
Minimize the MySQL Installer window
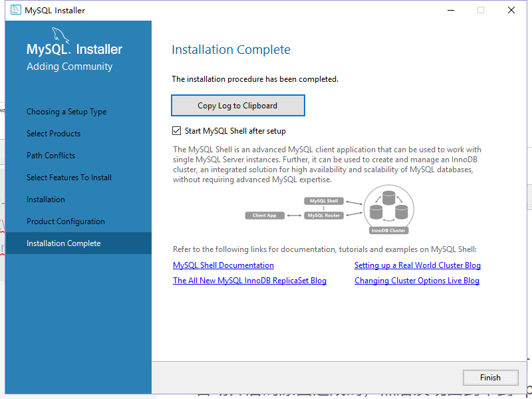coord(451,10)
